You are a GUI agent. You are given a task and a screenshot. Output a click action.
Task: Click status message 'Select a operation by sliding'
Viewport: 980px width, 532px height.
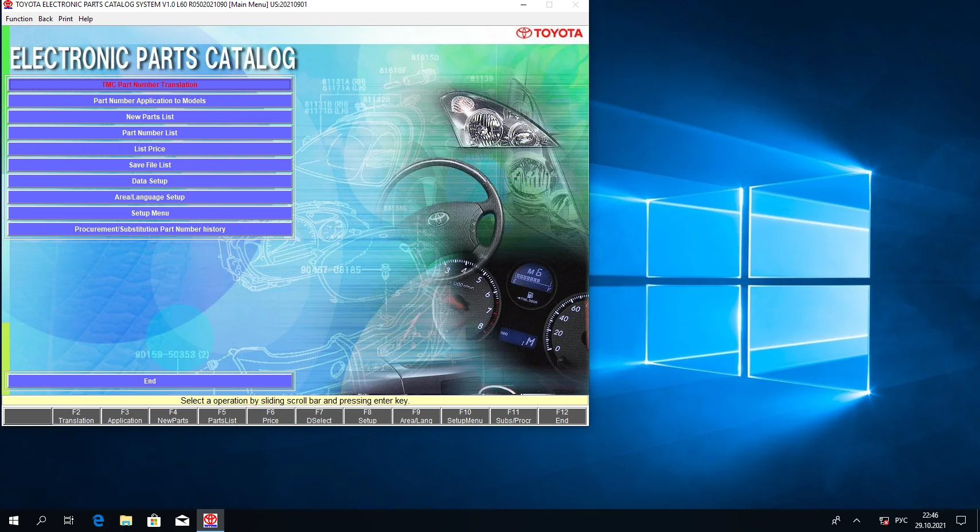tap(295, 401)
